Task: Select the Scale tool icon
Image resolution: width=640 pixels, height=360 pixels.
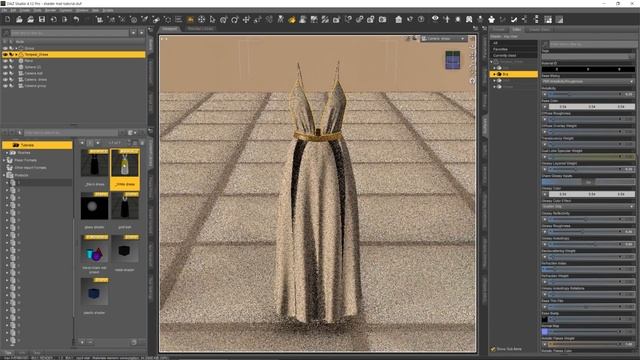Action: coord(258,19)
